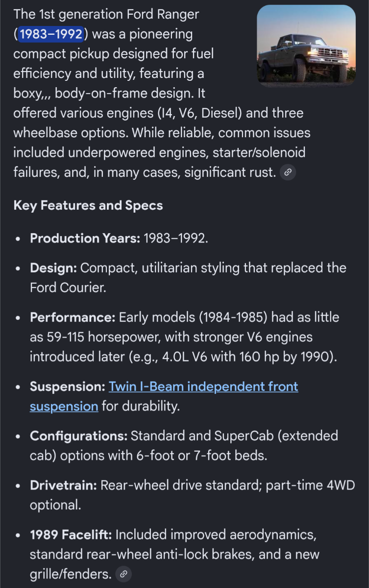Click the bold "Configurations:" label

78,436
